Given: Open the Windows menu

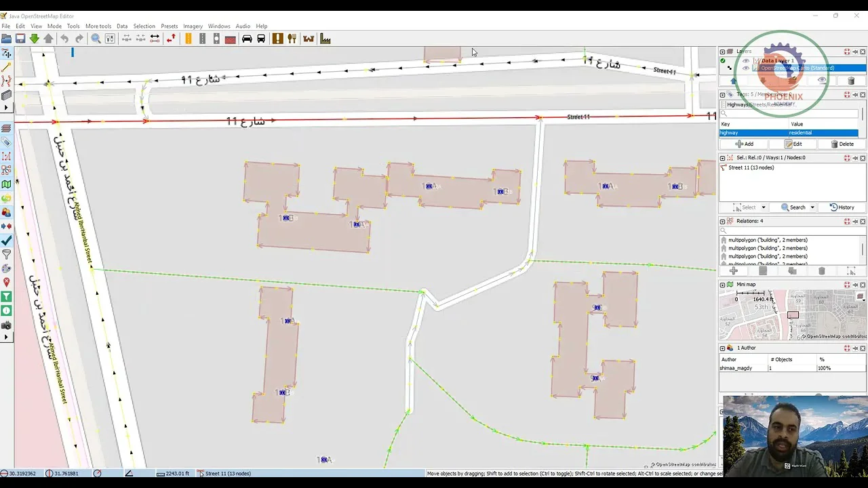Looking at the screenshot, I should [x=219, y=26].
